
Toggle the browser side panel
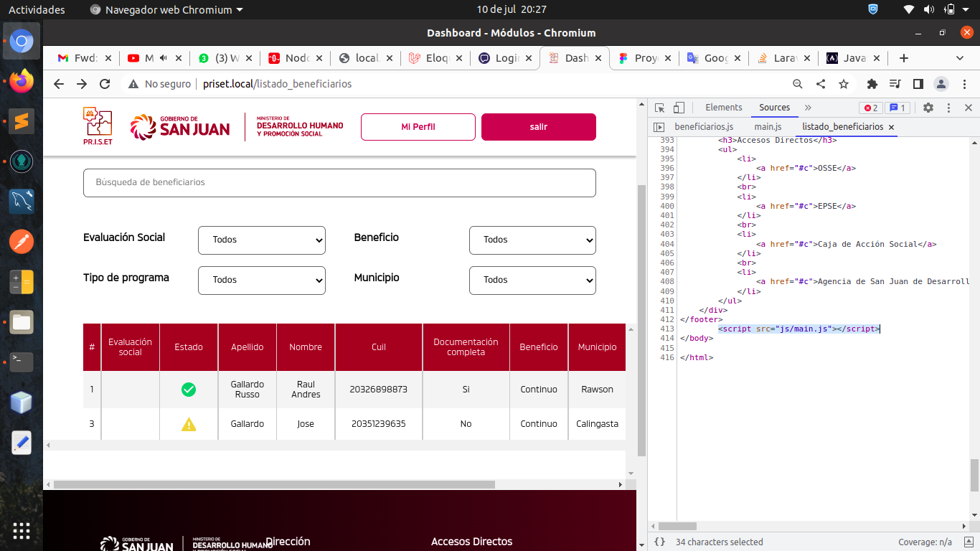(x=918, y=84)
